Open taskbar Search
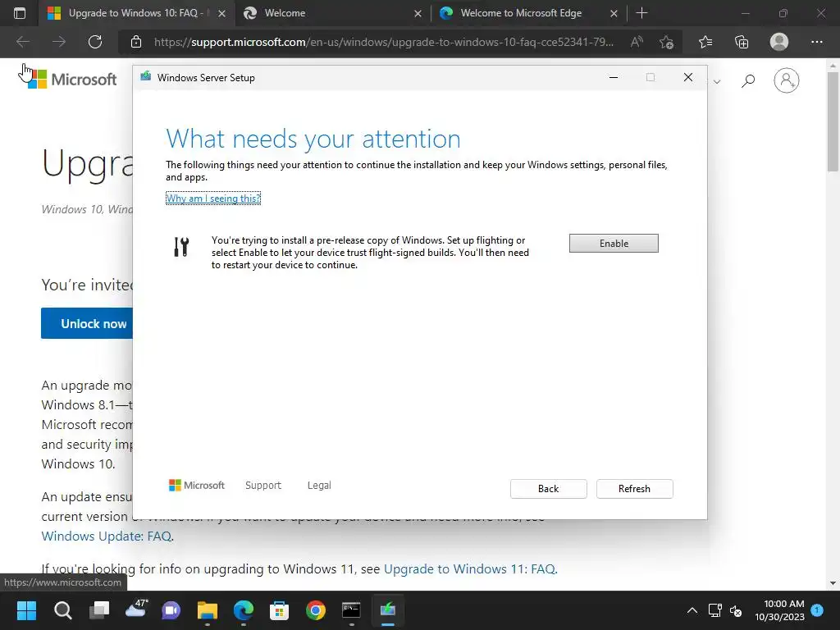 [x=62, y=610]
